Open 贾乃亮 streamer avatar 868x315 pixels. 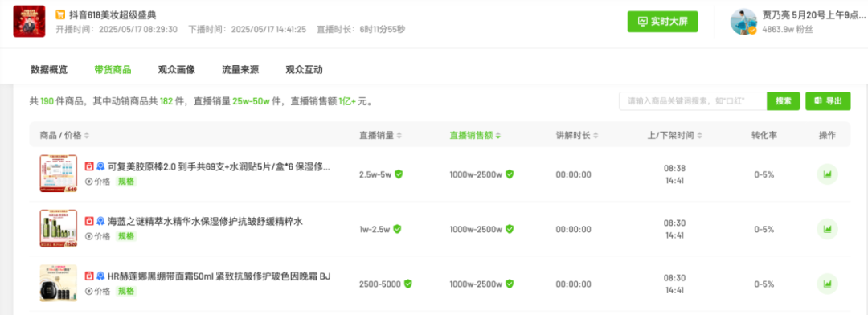[743, 22]
